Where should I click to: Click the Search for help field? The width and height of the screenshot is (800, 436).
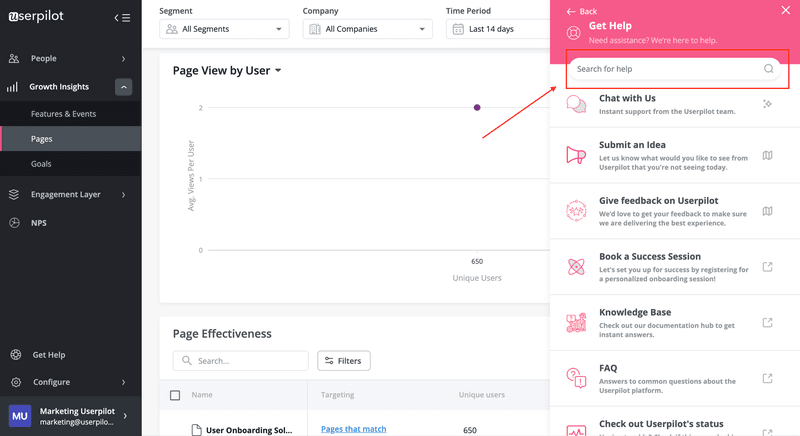click(674, 69)
